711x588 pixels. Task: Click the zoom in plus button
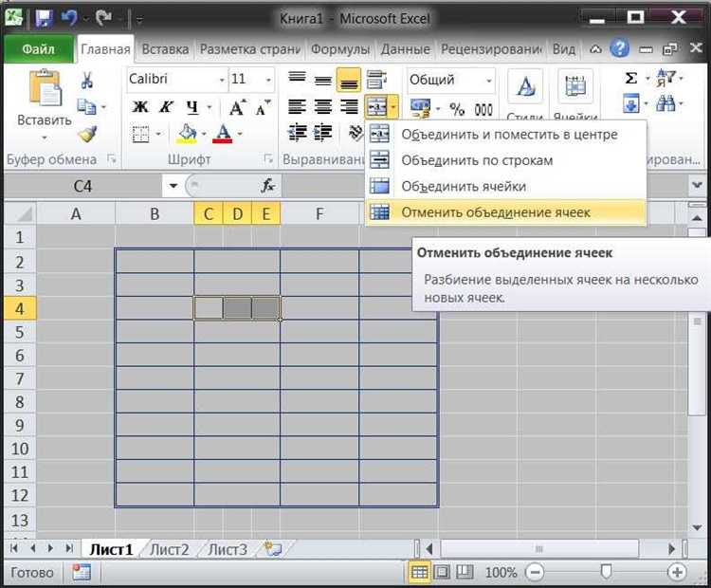[x=677, y=572]
